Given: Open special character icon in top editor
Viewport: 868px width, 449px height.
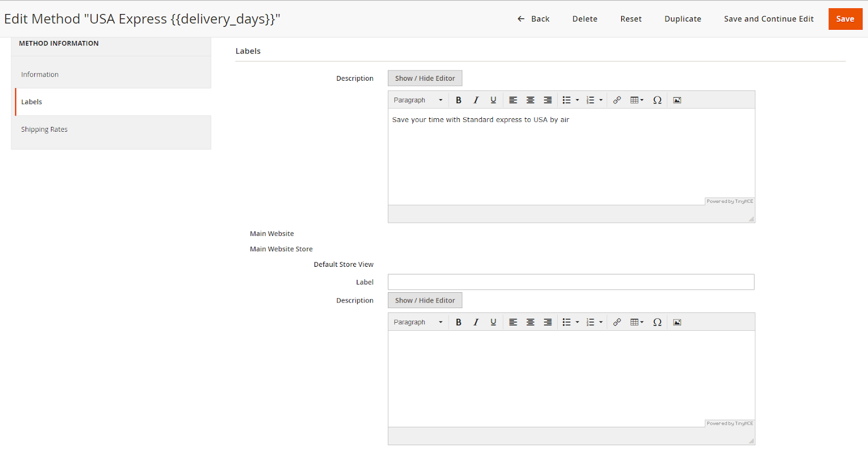Looking at the screenshot, I should click(657, 100).
